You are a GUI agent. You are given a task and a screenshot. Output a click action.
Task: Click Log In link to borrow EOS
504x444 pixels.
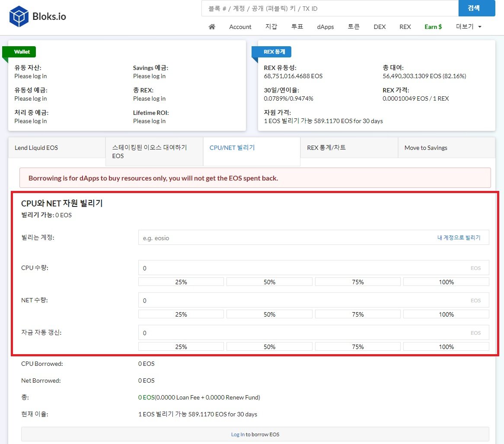point(238,434)
